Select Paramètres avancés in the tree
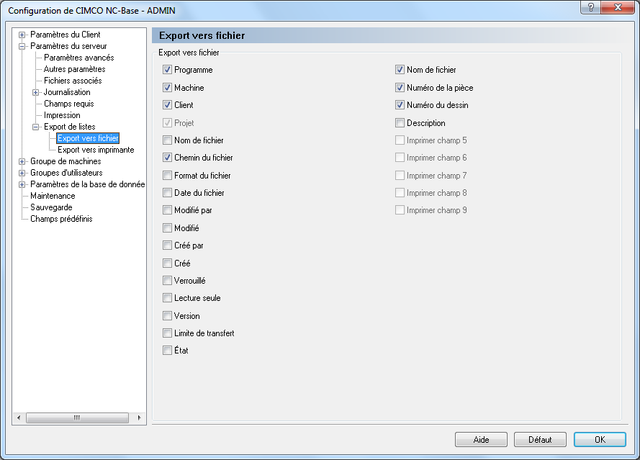 79,58
